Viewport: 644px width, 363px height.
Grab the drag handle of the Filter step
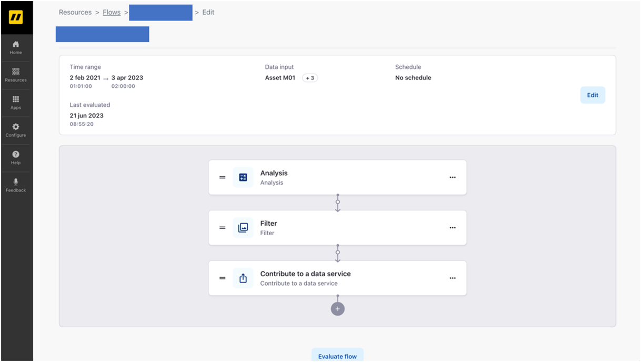(x=222, y=228)
